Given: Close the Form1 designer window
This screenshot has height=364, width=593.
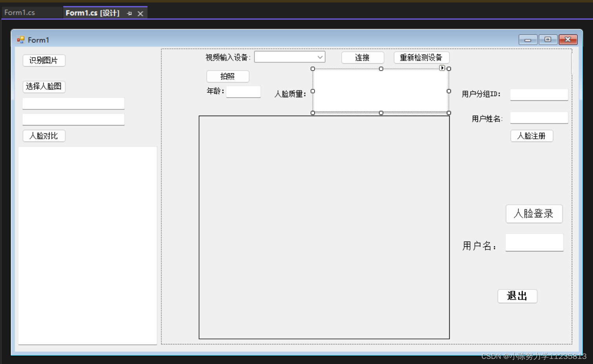Looking at the screenshot, I should (568, 40).
